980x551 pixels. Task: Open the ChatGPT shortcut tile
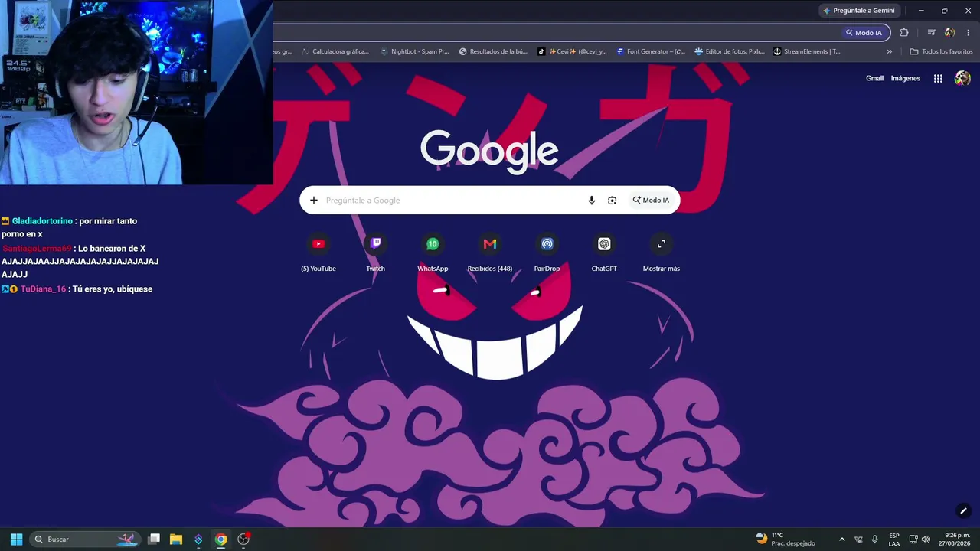[x=604, y=253]
